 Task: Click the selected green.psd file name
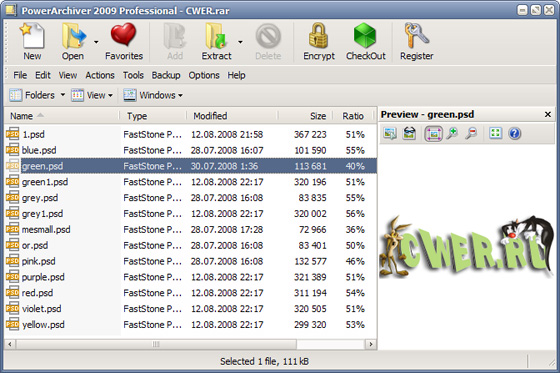(x=42, y=166)
